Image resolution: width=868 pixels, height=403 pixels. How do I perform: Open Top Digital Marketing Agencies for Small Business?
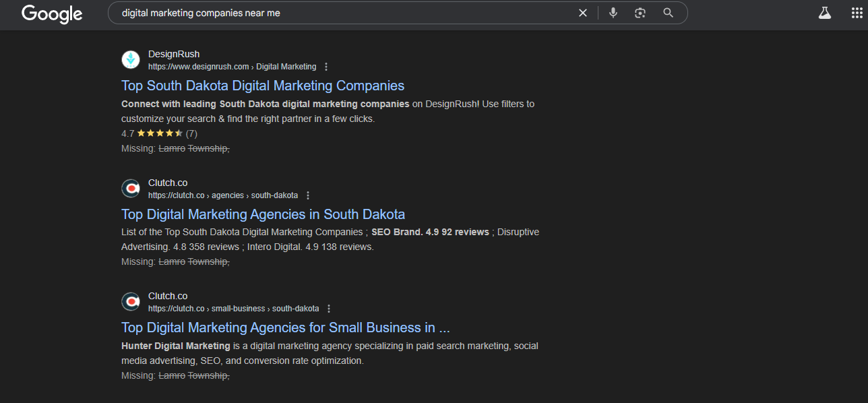point(286,328)
